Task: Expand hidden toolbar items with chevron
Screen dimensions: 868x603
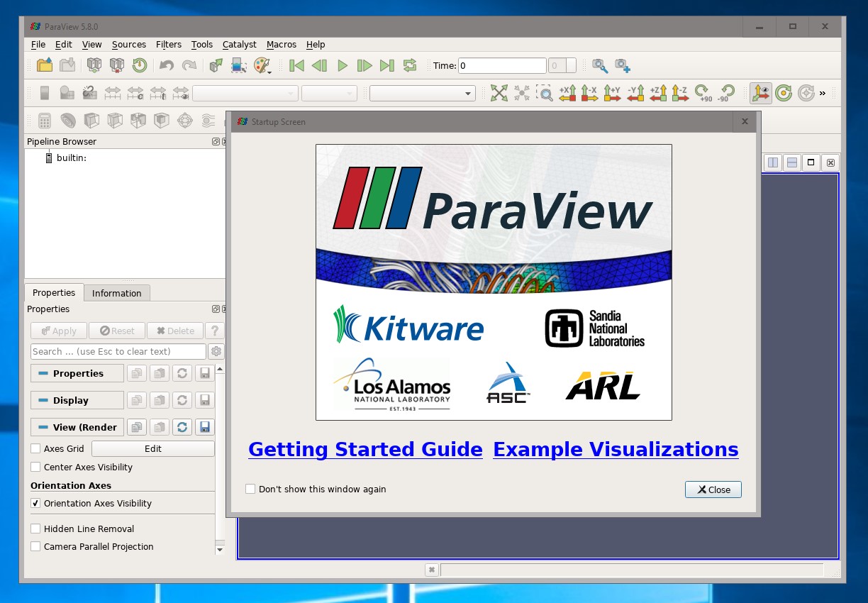Action: pos(823,93)
